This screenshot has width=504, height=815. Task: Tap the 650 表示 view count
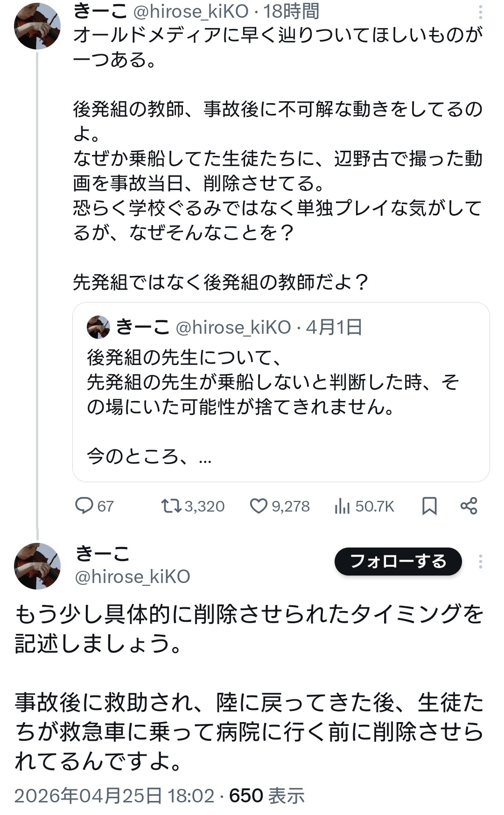click(x=266, y=796)
